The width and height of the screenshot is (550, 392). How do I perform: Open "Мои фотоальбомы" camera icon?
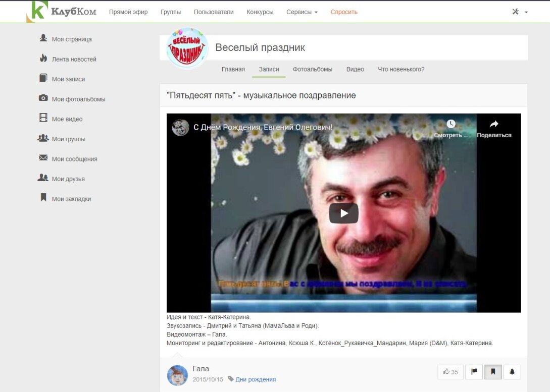tap(43, 99)
